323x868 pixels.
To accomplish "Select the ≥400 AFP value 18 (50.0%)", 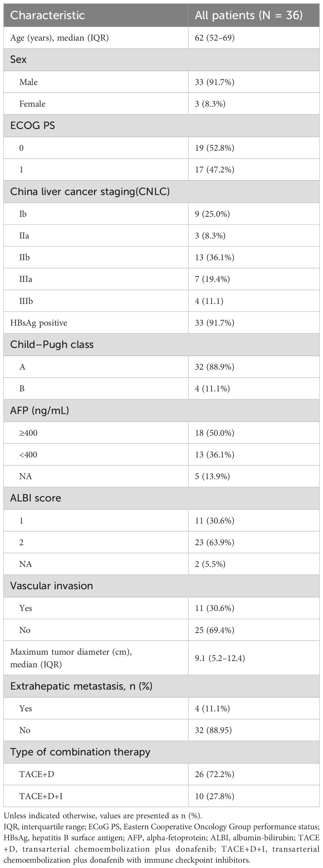I will coord(214,433).
